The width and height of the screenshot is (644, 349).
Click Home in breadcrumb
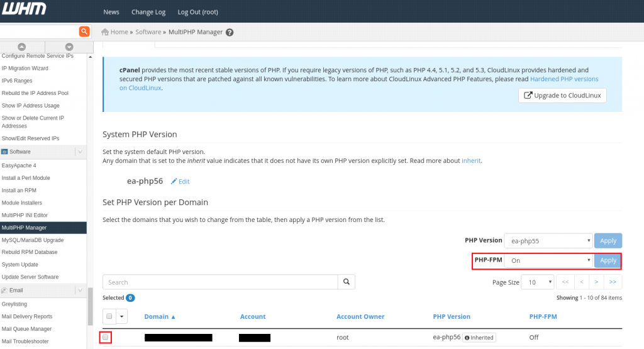tap(119, 32)
